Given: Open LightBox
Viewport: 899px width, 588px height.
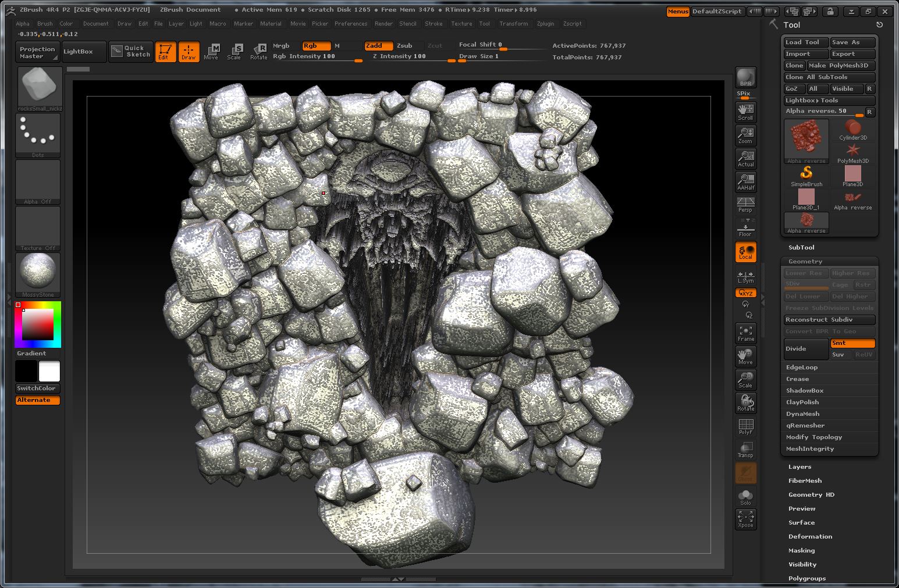Looking at the screenshot, I should click(x=84, y=51).
